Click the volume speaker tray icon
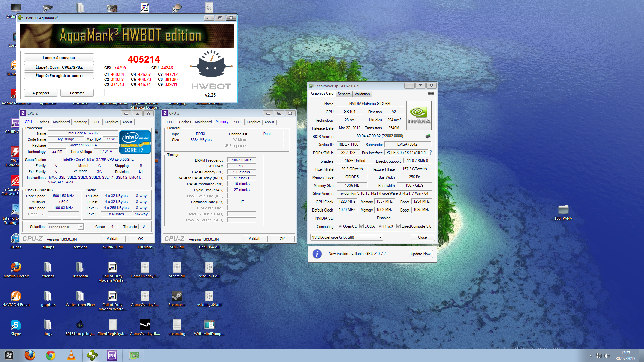This screenshot has width=644, height=362. click(607, 356)
